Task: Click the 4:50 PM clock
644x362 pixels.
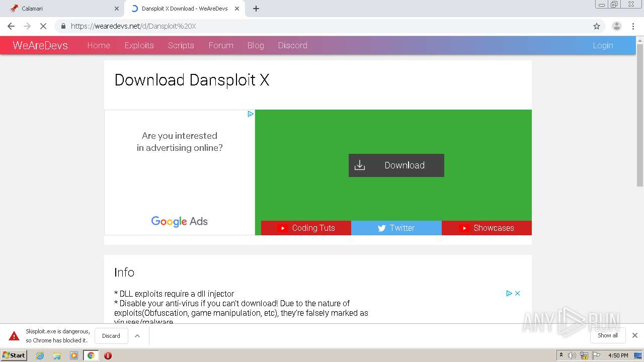Action: (x=618, y=355)
